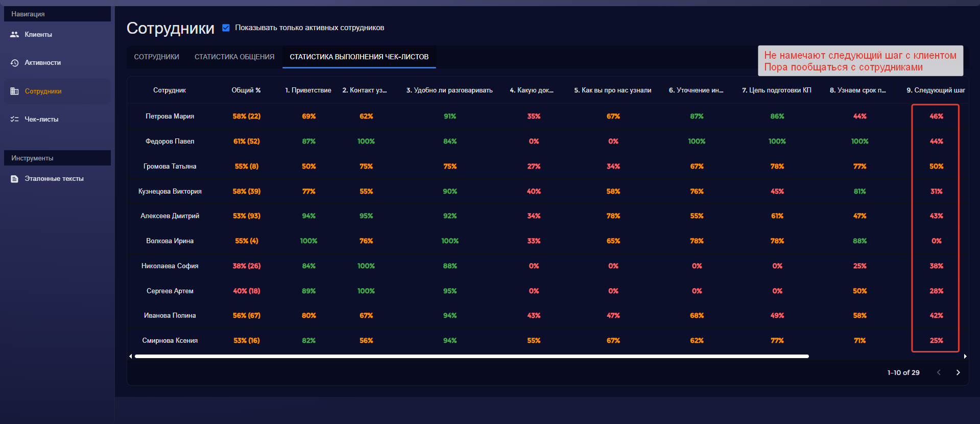This screenshot has height=424, width=980.
Task: Select employee Волкова Ирина
Action: (170, 241)
